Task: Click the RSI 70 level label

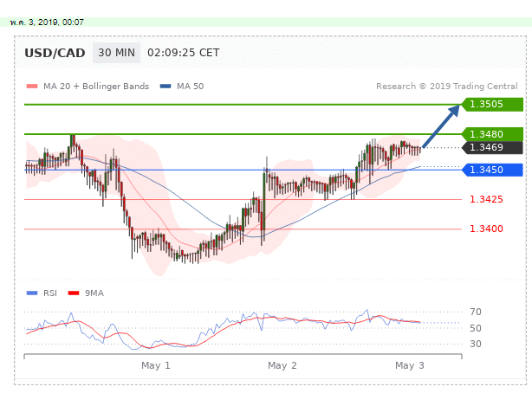Action: [x=476, y=312]
